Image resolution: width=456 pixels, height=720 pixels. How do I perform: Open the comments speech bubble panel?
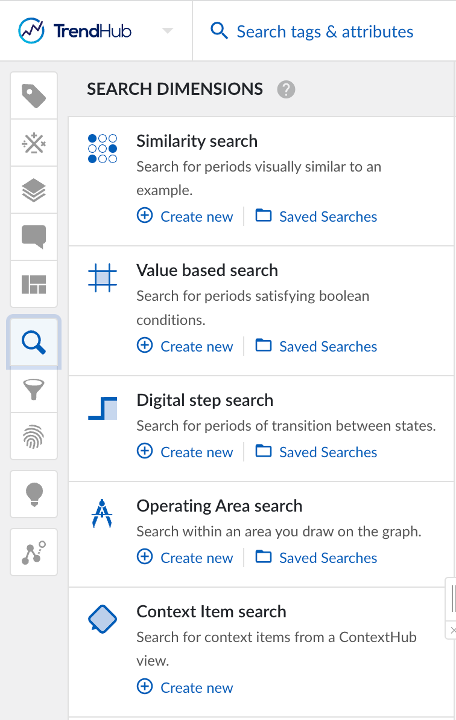tap(34, 237)
